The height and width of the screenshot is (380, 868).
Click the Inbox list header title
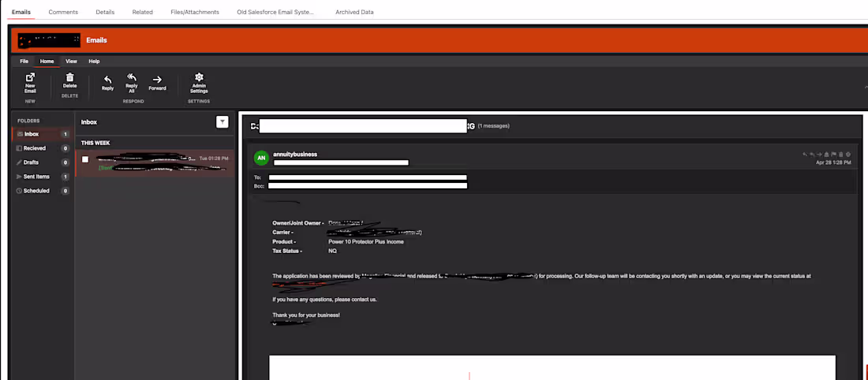point(89,122)
